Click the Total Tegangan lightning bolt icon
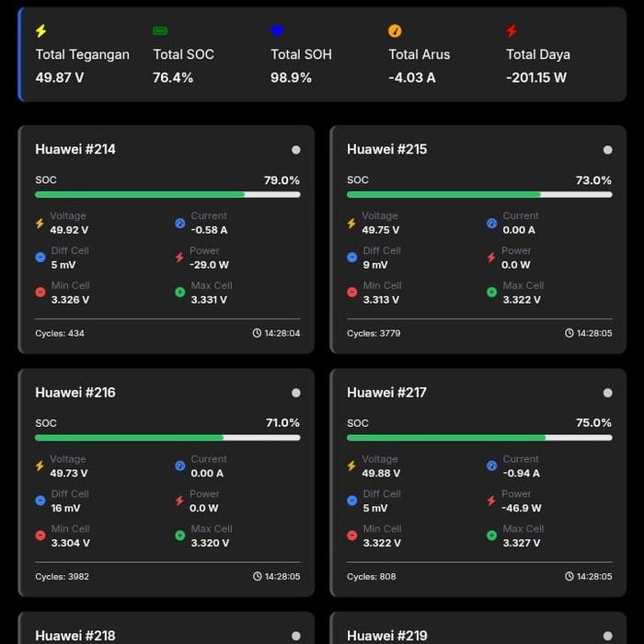 41,31
